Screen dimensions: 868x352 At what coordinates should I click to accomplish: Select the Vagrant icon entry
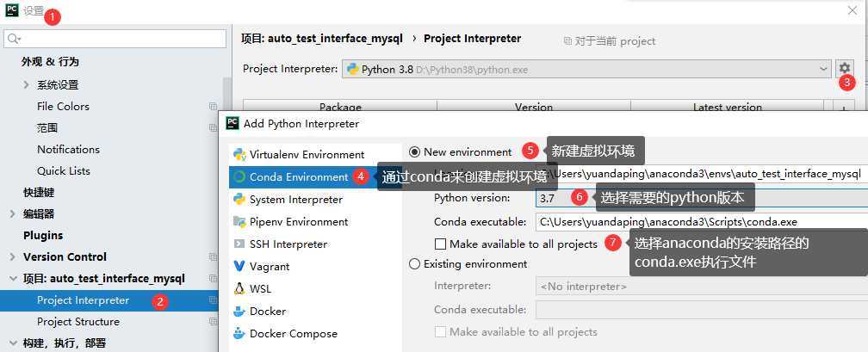coord(239,266)
